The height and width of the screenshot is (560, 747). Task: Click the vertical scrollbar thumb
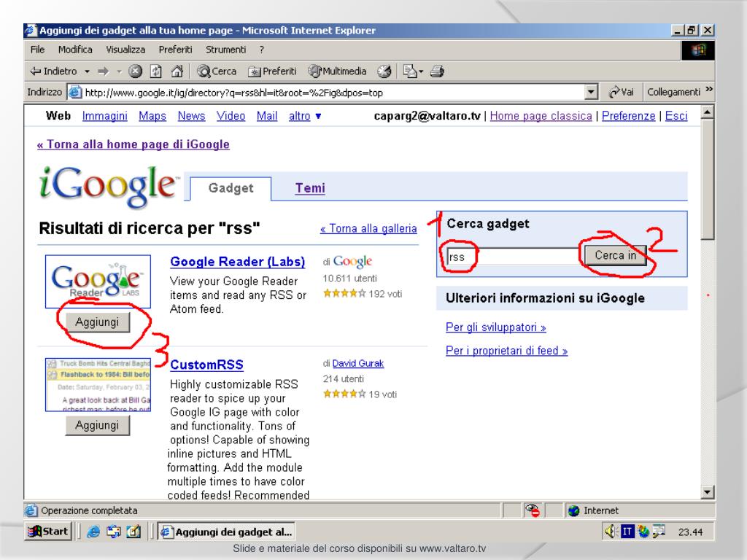[708, 179]
